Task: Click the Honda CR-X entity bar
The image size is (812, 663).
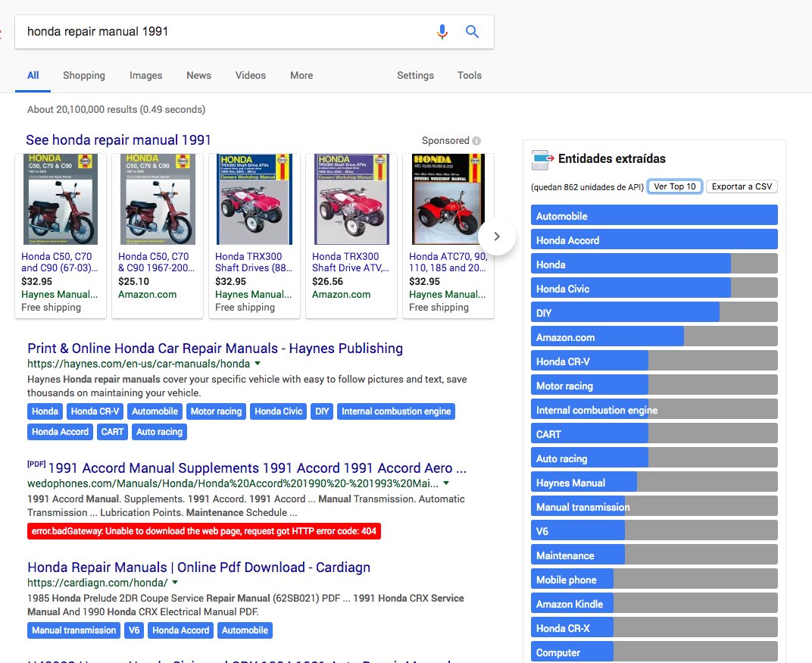Action: 654,628
